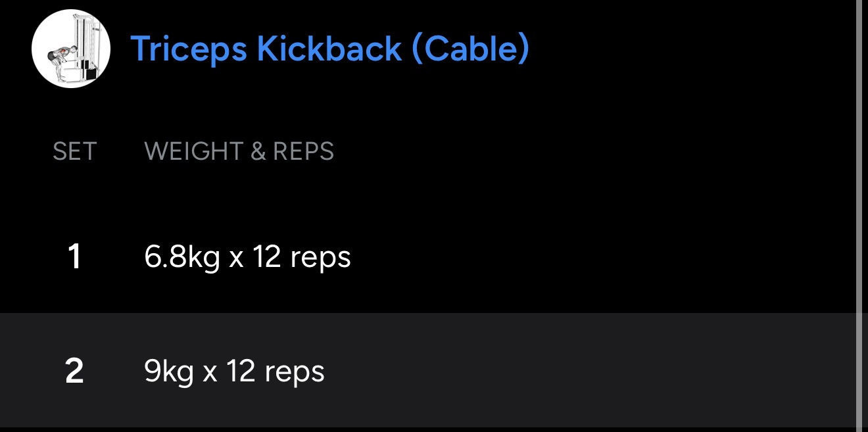Screen dimensions: 868x432
Task: Click "(Cable)" in the exercise title
Action: [x=471, y=48]
